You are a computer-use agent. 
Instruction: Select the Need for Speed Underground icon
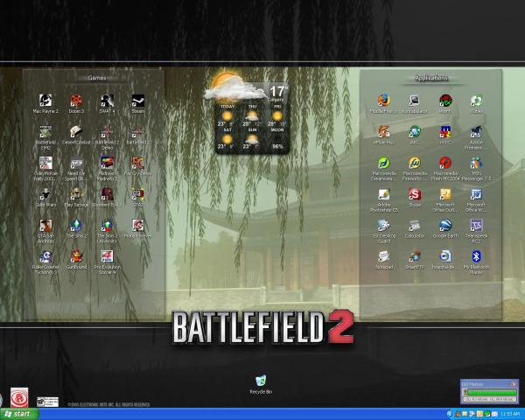[x=76, y=163]
